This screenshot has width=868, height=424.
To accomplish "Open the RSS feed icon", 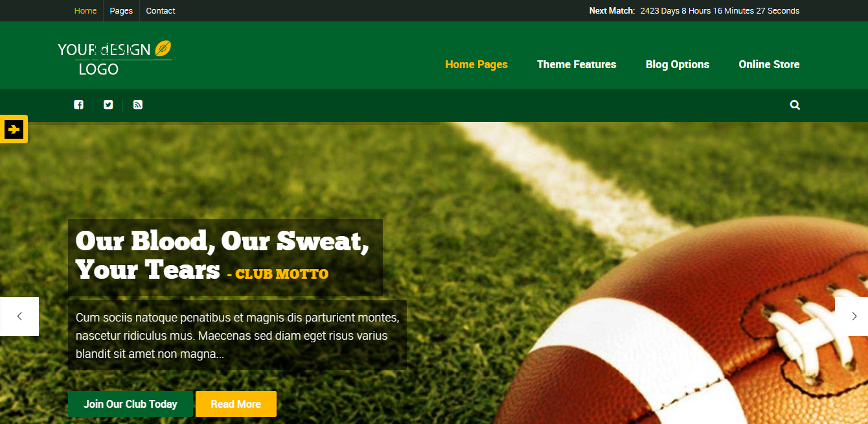I will 138,104.
